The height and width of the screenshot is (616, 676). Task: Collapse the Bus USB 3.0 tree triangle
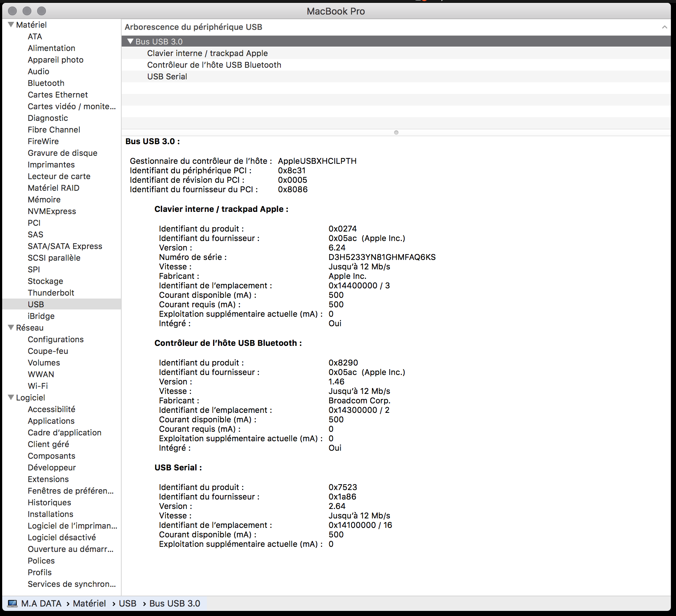click(130, 42)
